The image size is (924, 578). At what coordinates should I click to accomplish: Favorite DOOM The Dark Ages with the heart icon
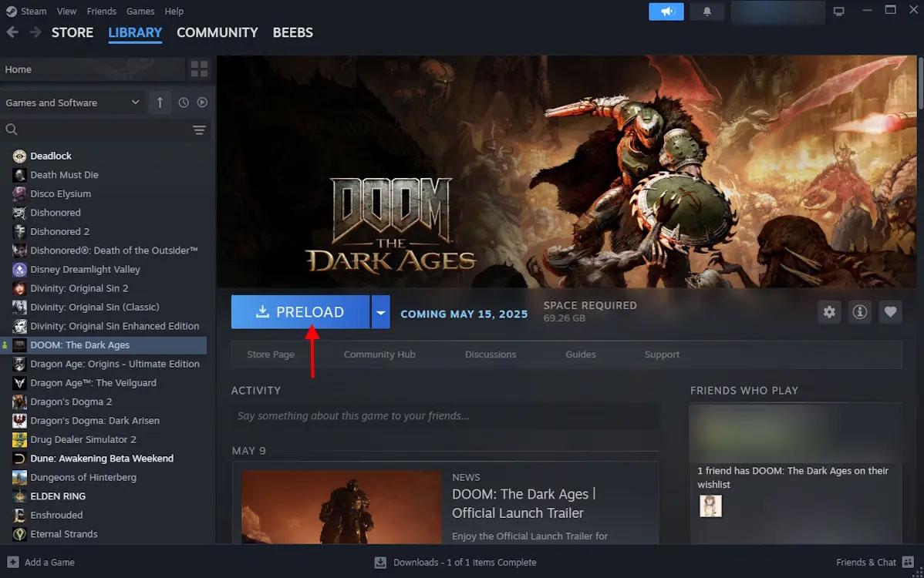tap(890, 312)
